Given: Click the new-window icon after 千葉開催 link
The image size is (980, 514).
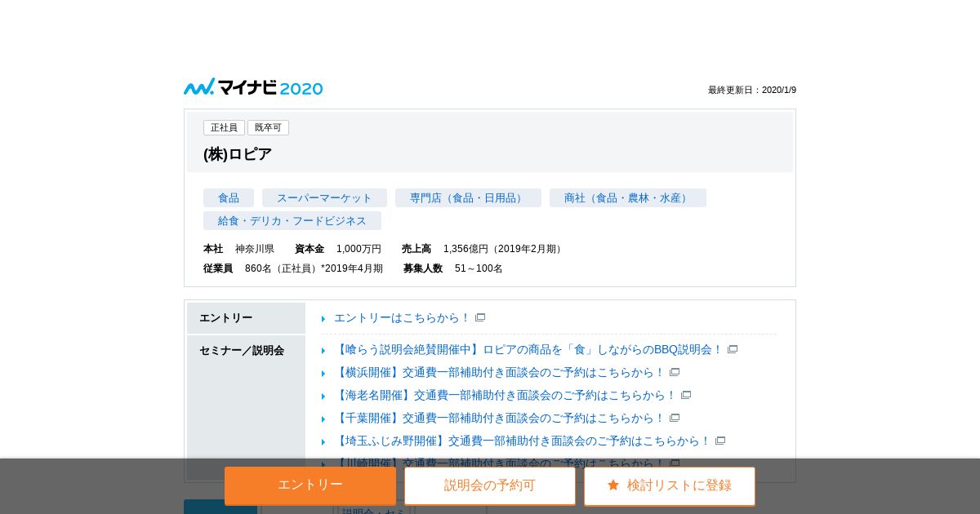Looking at the screenshot, I should 675,418.
